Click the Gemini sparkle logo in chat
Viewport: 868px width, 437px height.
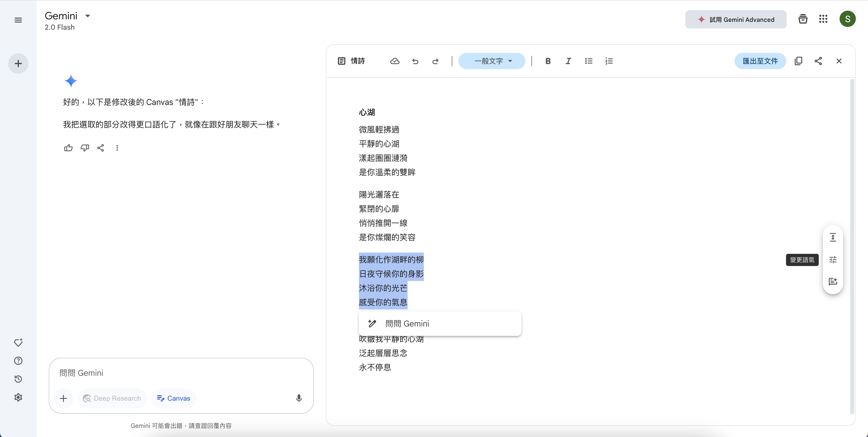click(71, 81)
